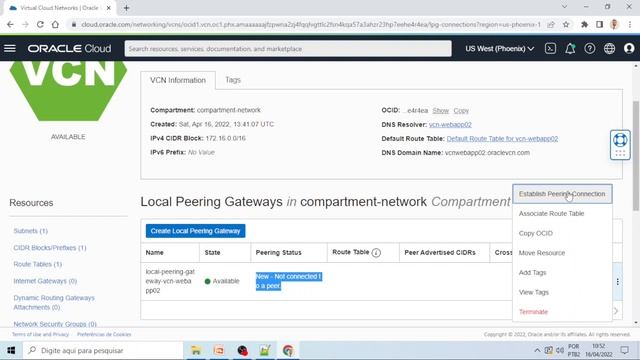Open the US West (Phoenix) region dropdown
Screen dimensions: 640x360
point(500,49)
